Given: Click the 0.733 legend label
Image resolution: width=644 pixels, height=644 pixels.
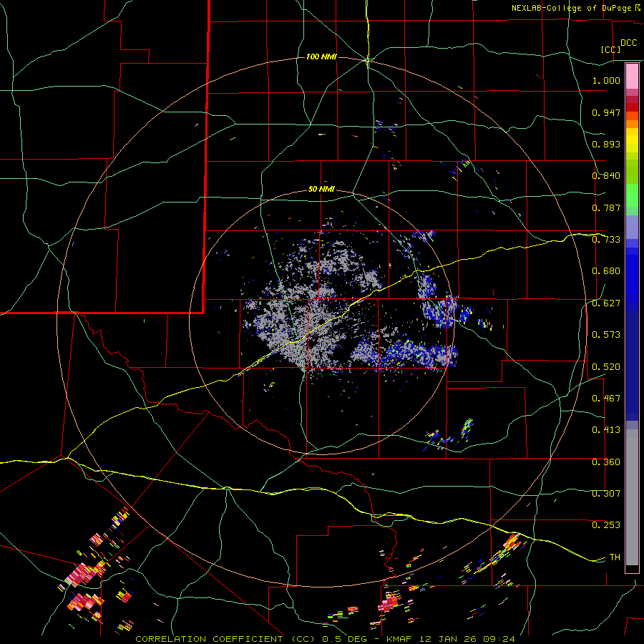Looking at the screenshot, I should [x=606, y=240].
